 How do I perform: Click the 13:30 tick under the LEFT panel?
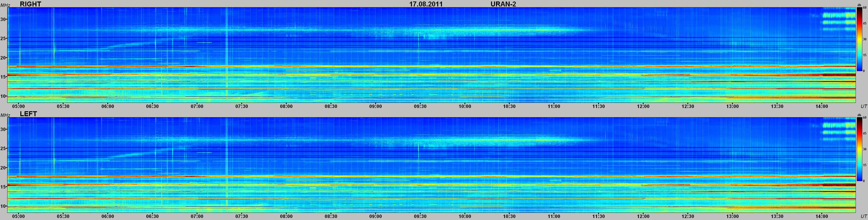[777, 216]
